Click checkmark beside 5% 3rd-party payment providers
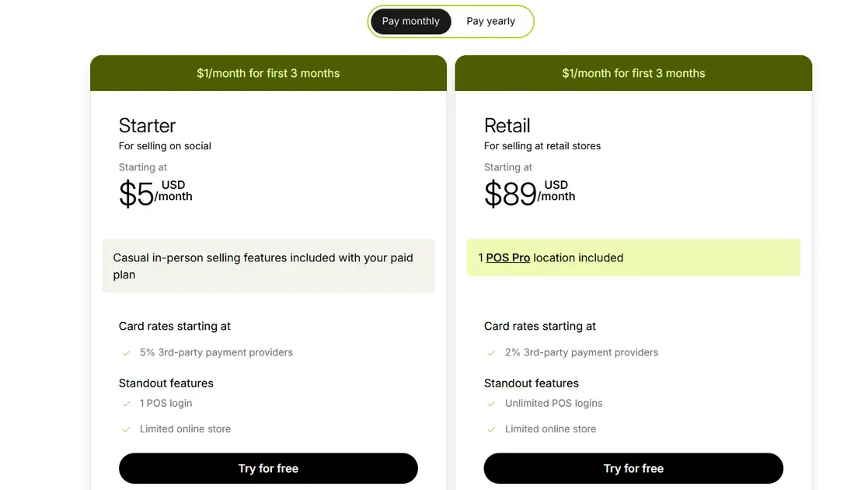Screen dimensions: 868x490 (126, 353)
